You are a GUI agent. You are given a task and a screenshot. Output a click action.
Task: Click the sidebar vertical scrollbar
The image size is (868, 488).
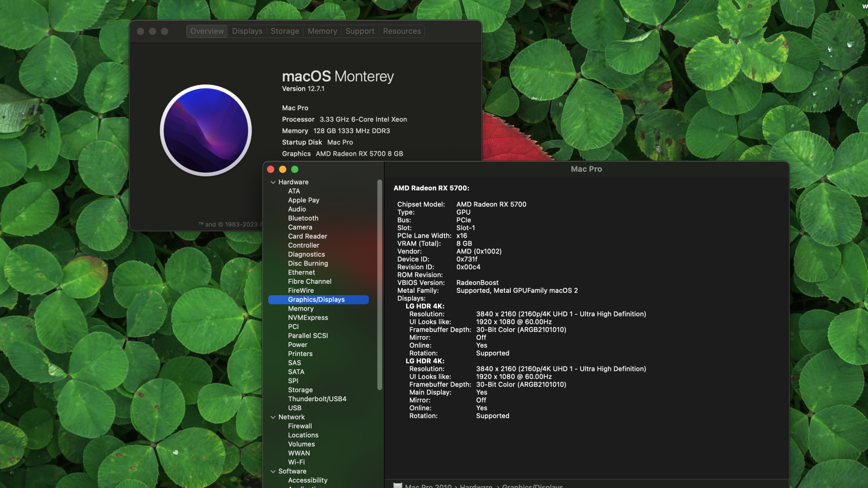tap(380, 285)
